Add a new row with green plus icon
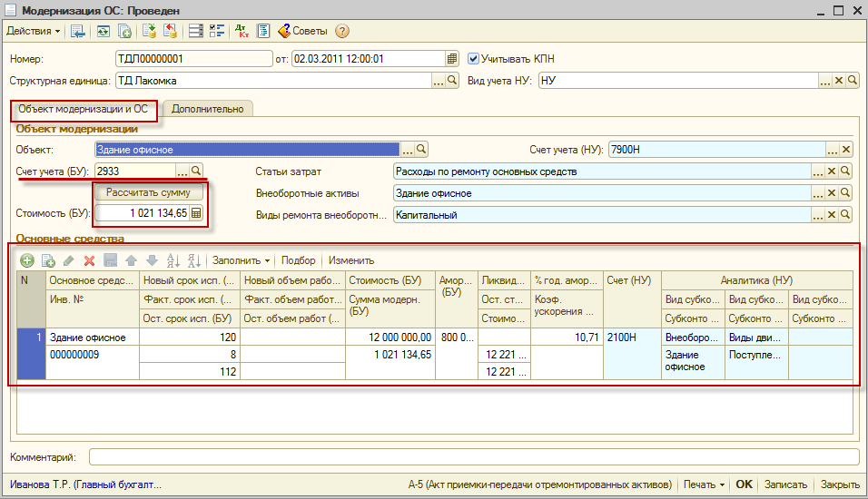Image resolution: width=868 pixels, height=499 pixels. tap(27, 260)
